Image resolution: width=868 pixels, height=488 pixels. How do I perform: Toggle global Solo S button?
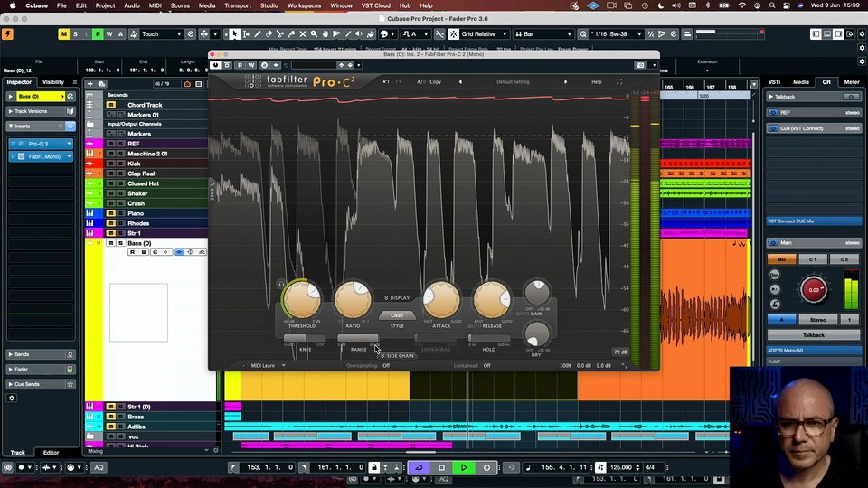pyautogui.click(x=75, y=34)
